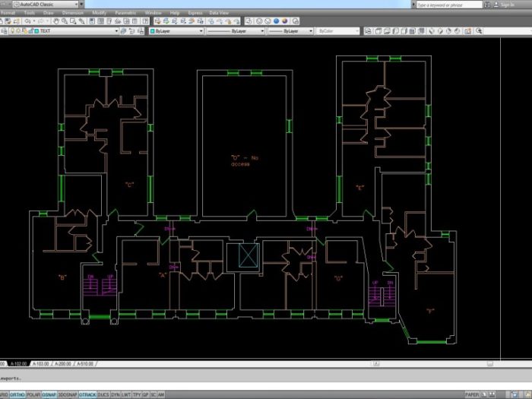The image size is (532, 399).
Task: Click the Create Camera icon
Action: [x=468, y=31]
